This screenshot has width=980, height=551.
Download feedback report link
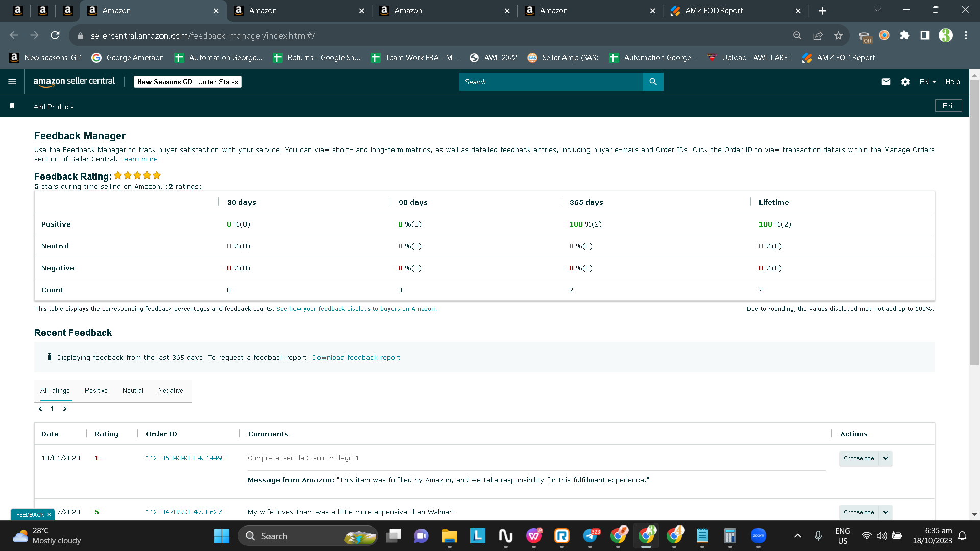click(x=356, y=358)
